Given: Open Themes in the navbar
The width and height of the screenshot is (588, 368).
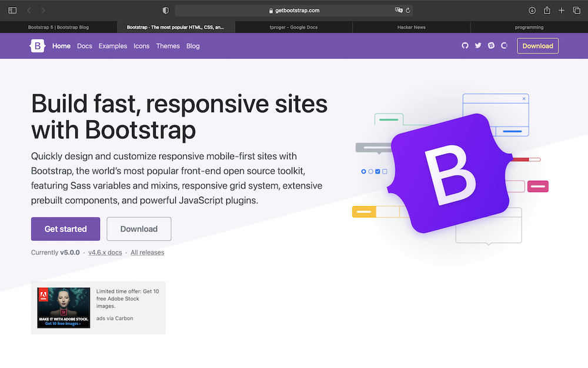Looking at the screenshot, I should tap(168, 46).
